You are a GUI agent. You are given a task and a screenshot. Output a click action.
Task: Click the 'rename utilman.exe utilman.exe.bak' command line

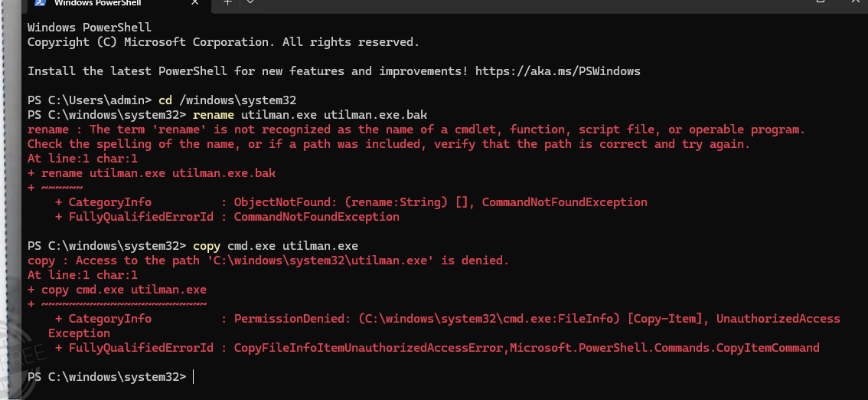tap(310, 115)
